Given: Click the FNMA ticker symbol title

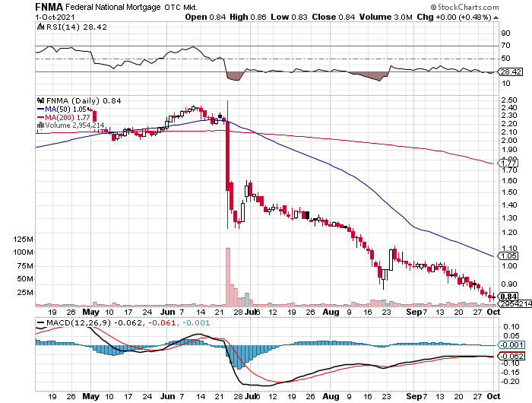Looking at the screenshot, I should 49,7.
